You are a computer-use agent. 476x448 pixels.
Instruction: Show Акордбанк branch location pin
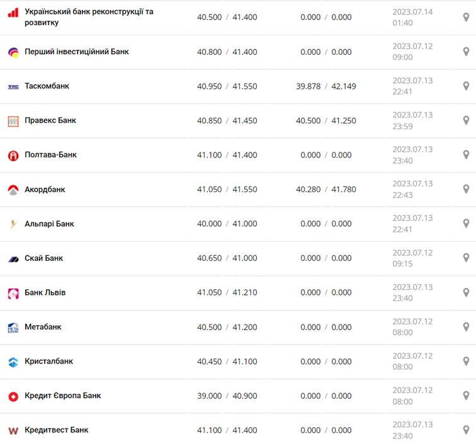coord(466,189)
